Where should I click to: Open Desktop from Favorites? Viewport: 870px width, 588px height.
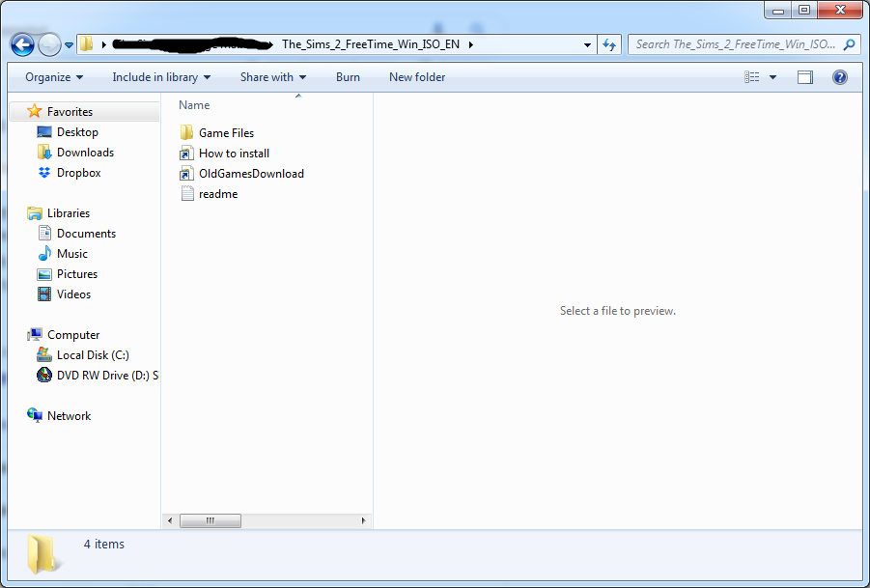[68, 132]
